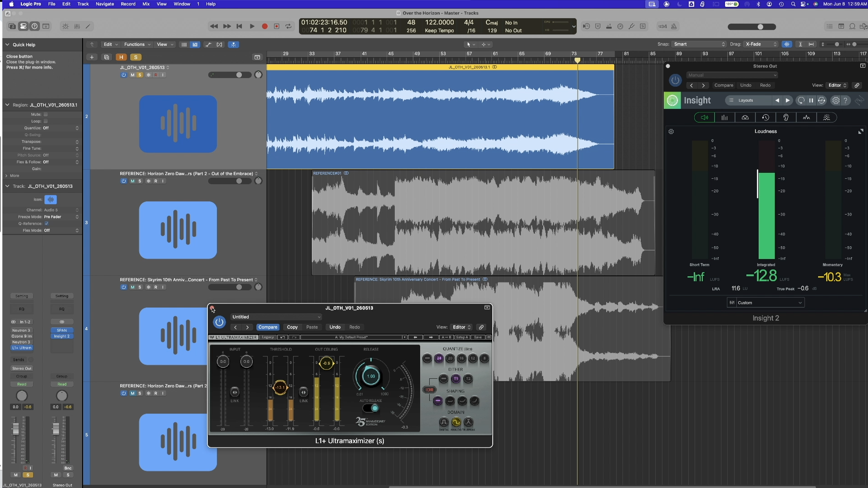Toggle the Auto Release switch in L1+
This screenshot has width=868, height=488.
[x=372, y=408]
